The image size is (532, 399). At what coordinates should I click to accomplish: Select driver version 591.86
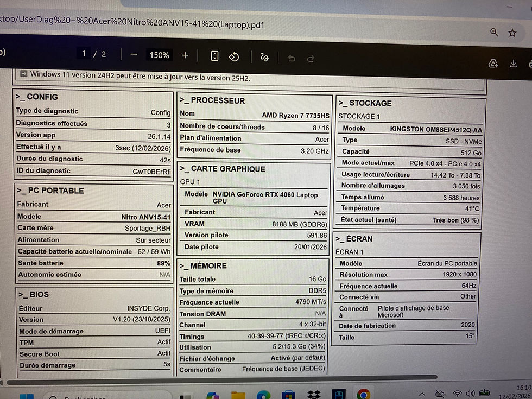[x=317, y=236]
